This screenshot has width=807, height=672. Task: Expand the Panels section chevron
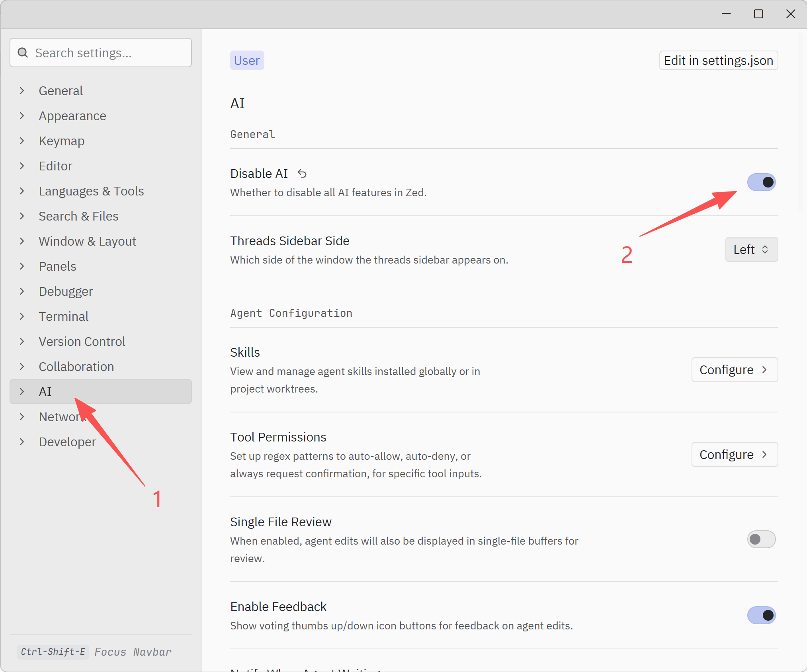pos(22,266)
